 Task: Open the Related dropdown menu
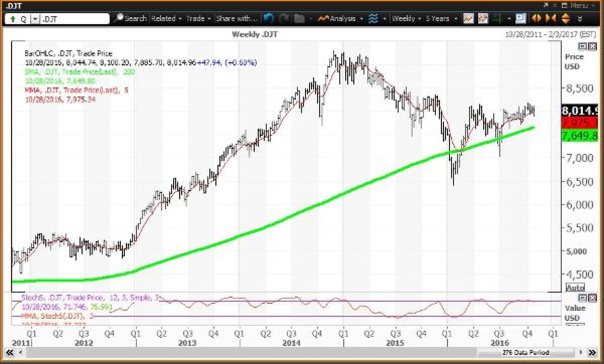pos(166,19)
